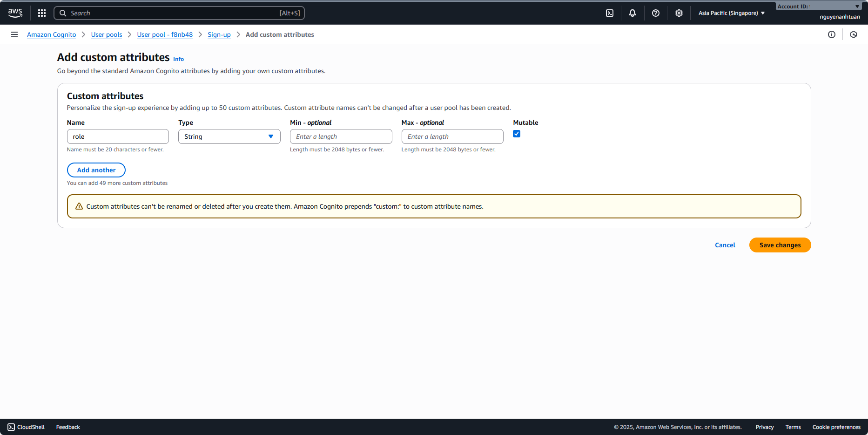Open the notifications bell icon
This screenshot has height=435, width=868.
coord(632,13)
